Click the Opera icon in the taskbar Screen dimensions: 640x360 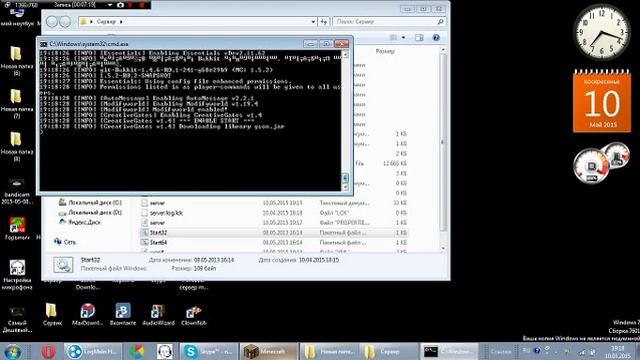pos(48,351)
